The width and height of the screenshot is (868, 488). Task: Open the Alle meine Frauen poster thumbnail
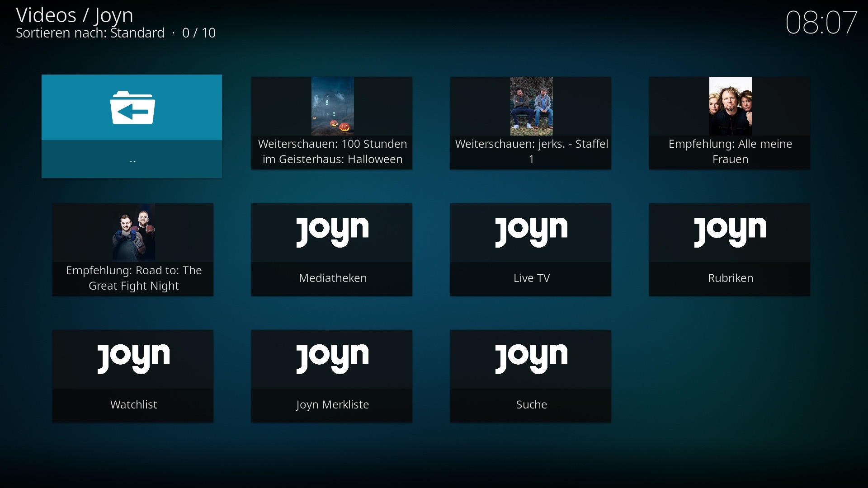point(731,106)
